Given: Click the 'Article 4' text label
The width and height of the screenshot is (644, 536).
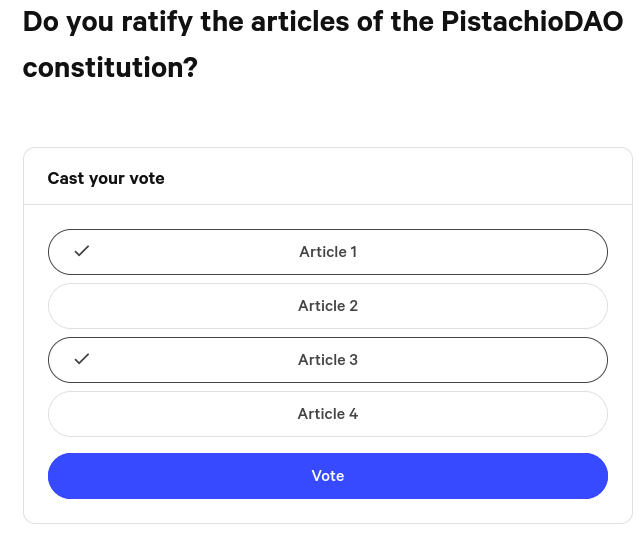Looking at the screenshot, I should point(327,414).
